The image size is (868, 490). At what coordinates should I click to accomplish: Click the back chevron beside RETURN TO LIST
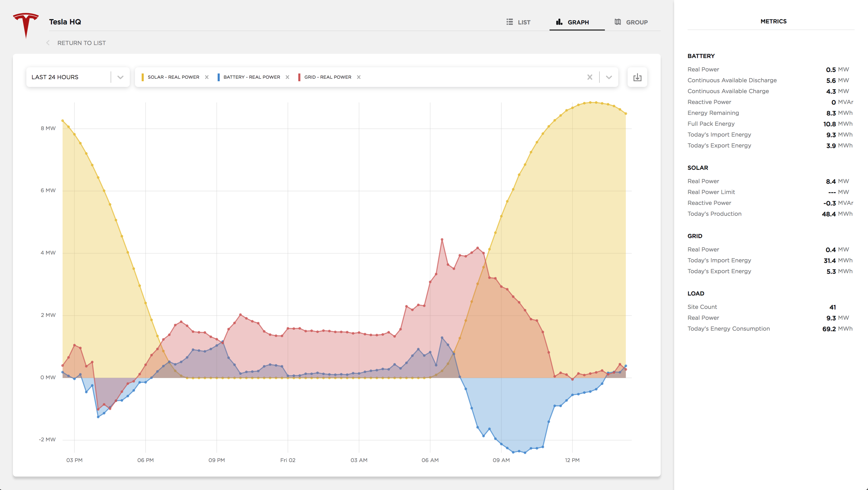tap(48, 43)
